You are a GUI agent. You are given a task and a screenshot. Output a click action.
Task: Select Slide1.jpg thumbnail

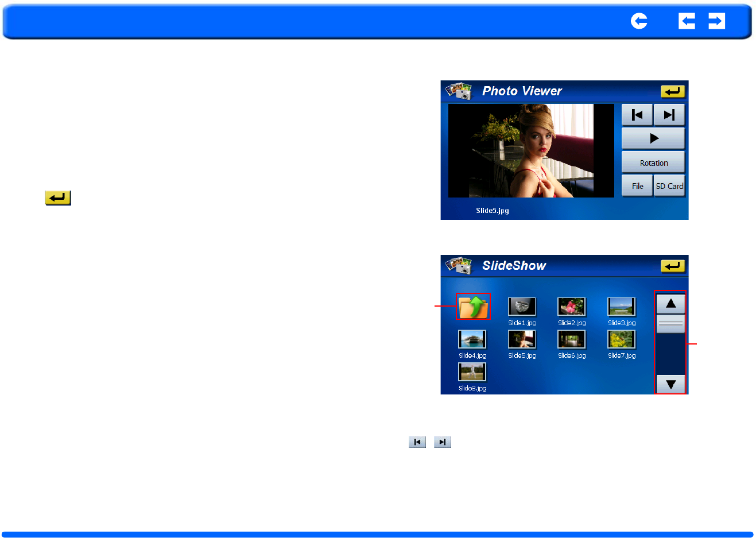tap(522, 307)
